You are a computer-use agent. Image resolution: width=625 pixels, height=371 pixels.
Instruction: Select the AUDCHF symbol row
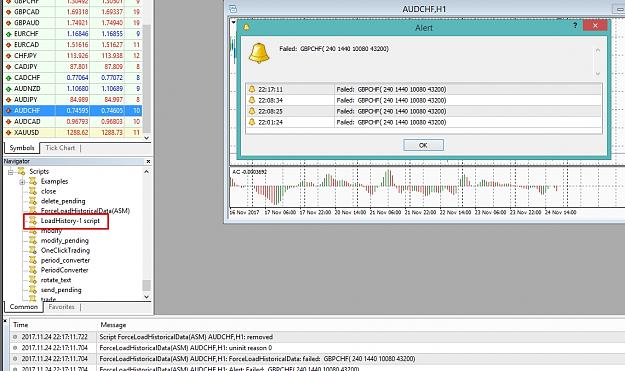[73, 110]
